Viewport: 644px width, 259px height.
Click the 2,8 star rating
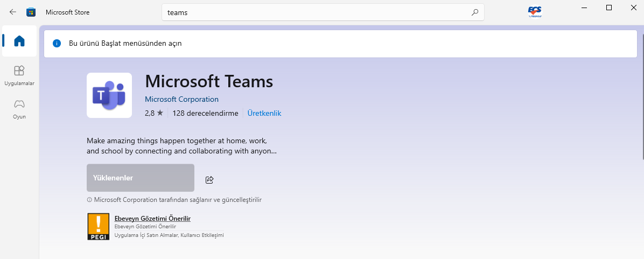pos(153,113)
